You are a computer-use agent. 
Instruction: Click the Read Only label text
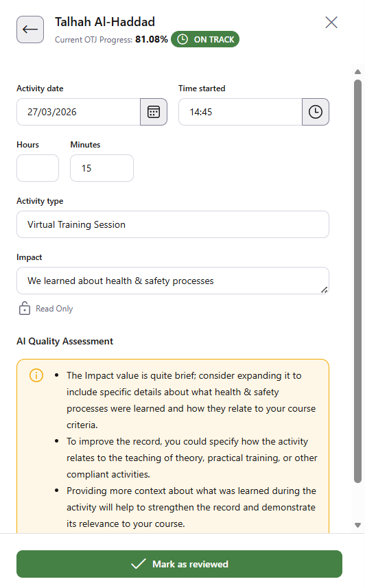pos(54,309)
